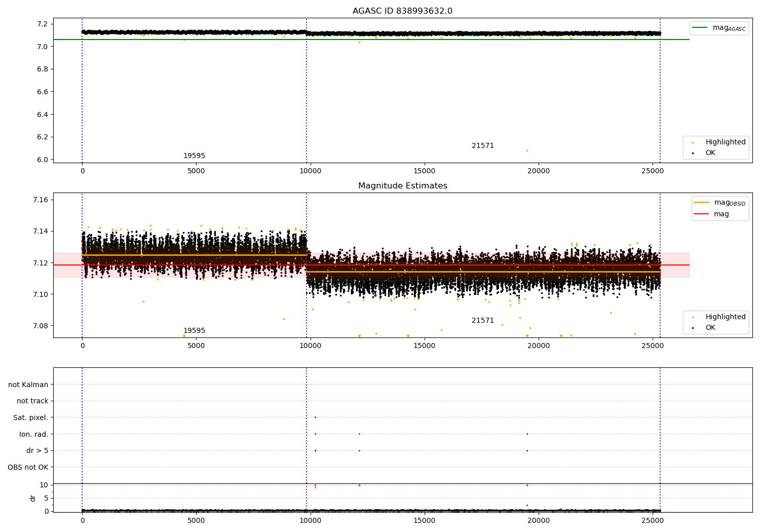Select "Highlighted" in the top plot legend

point(726,142)
